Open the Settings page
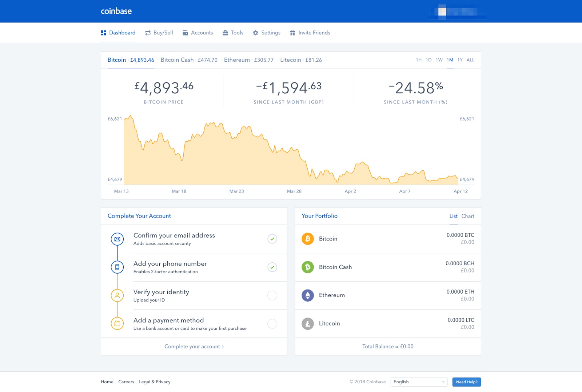 click(x=267, y=33)
